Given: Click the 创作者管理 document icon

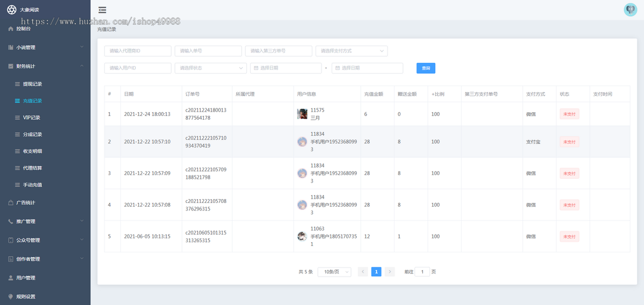Looking at the screenshot, I should point(11,259).
